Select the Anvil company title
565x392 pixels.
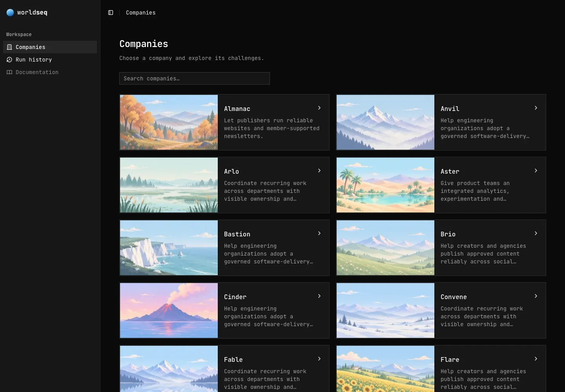450,109
